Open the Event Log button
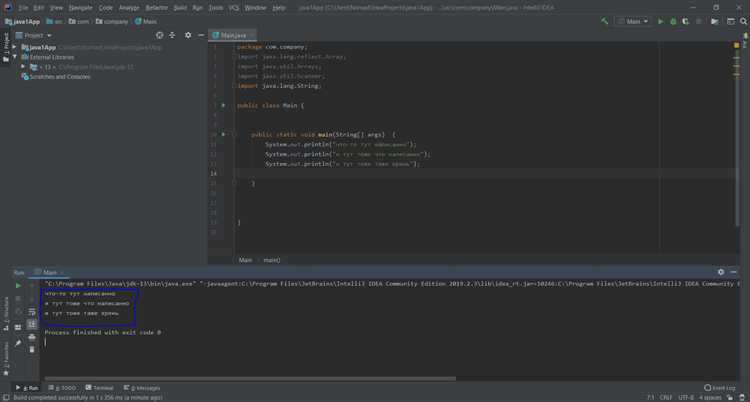The height and width of the screenshot is (402, 750). pyautogui.click(x=720, y=388)
